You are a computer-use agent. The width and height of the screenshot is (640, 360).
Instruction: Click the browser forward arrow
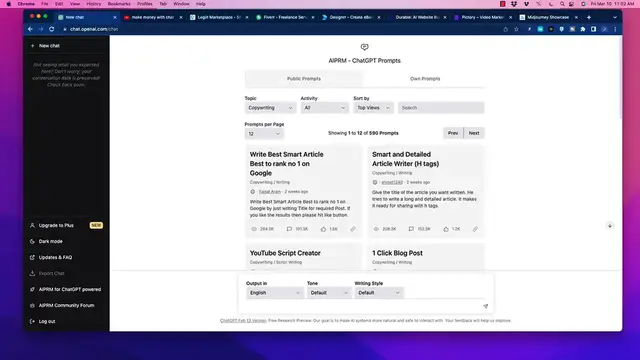point(41,29)
